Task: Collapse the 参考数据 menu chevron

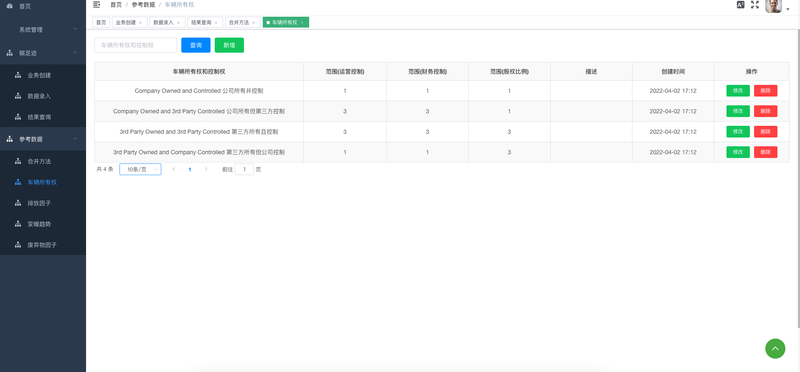Action: (x=75, y=139)
